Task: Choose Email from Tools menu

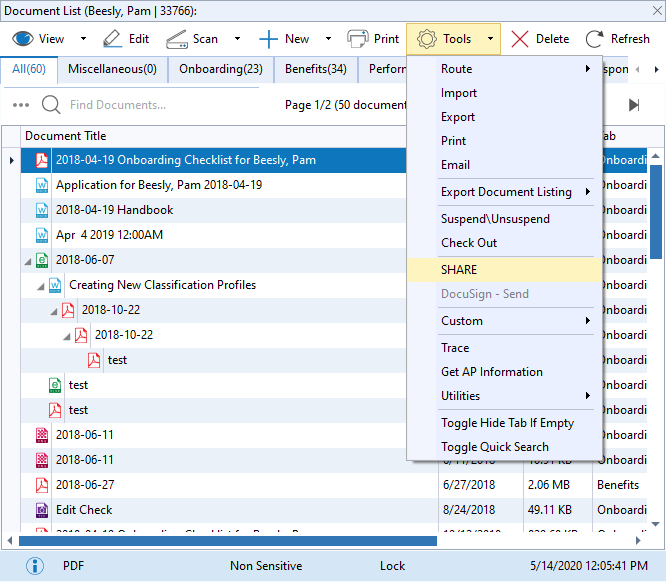Action: [x=505, y=165]
